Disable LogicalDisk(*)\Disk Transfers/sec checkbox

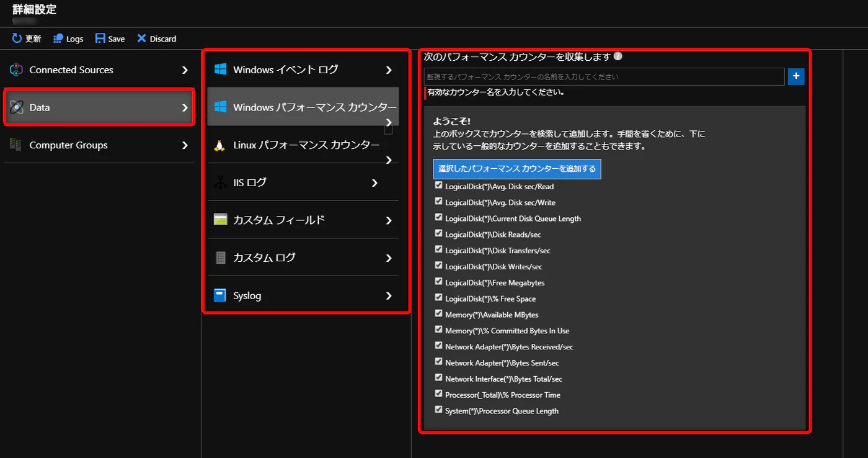tap(439, 249)
